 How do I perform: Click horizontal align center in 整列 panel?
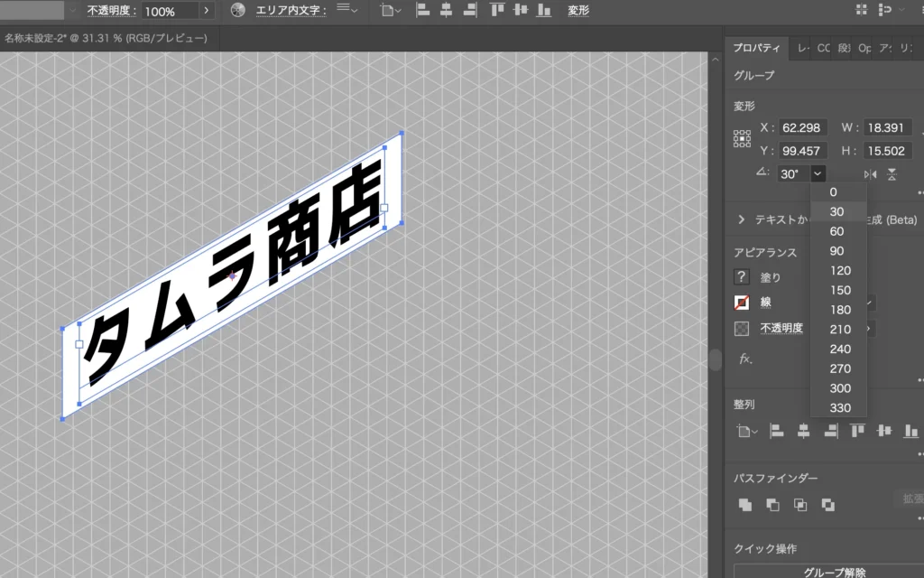[802, 432]
